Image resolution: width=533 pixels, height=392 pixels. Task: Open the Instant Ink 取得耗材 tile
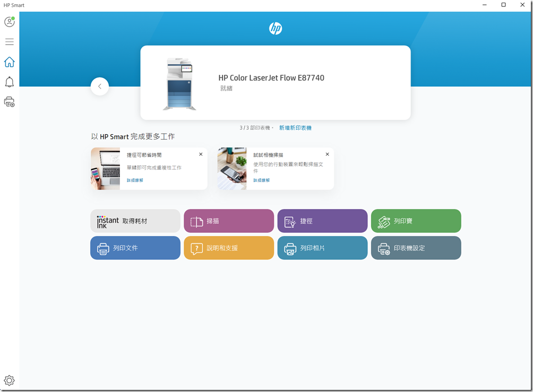coord(135,221)
